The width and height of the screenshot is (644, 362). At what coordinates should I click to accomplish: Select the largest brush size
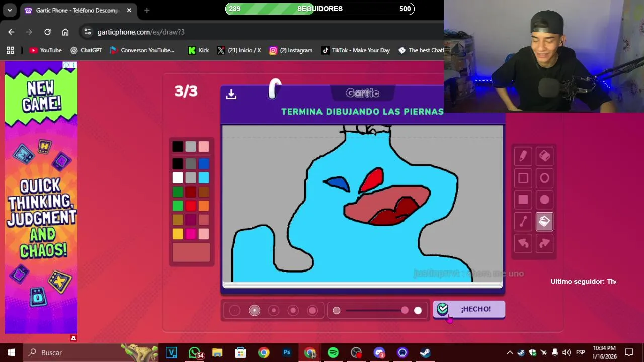[x=312, y=311]
